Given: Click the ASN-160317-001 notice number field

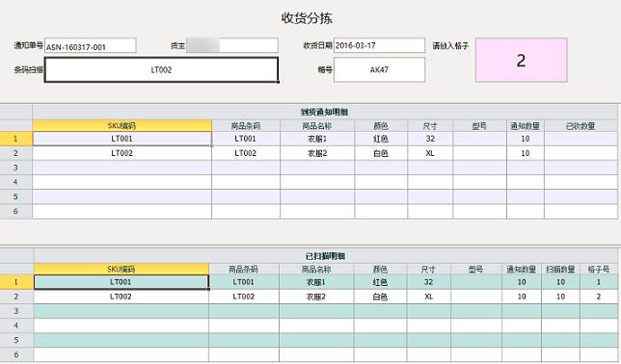Looking at the screenshot, I should (x=91, y=46).
